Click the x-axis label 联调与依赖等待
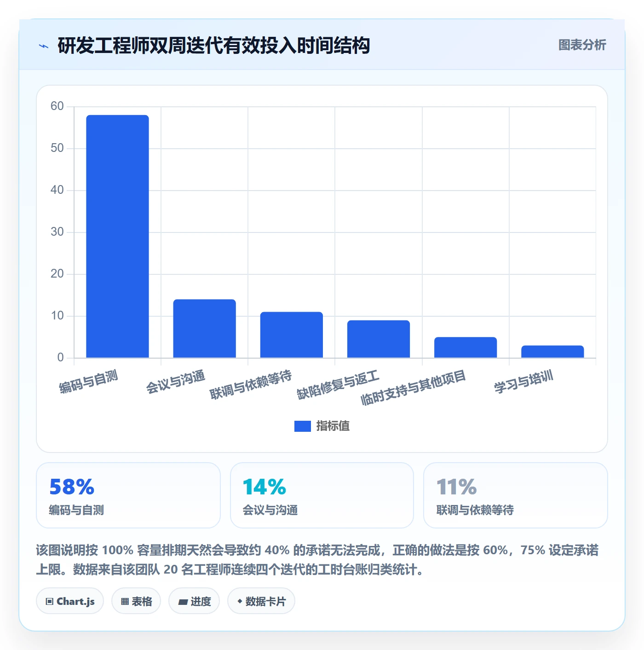This screenshot has width=644, height=650. coord(251,385)
